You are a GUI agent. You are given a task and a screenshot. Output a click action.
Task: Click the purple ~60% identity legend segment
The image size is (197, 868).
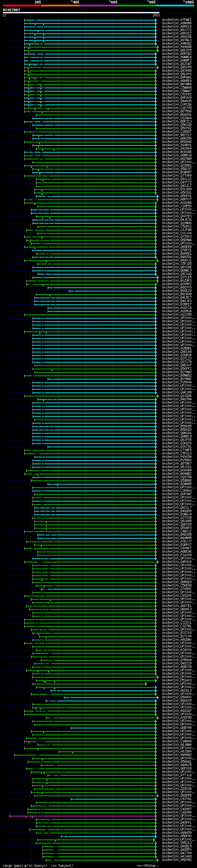[98, 6]
